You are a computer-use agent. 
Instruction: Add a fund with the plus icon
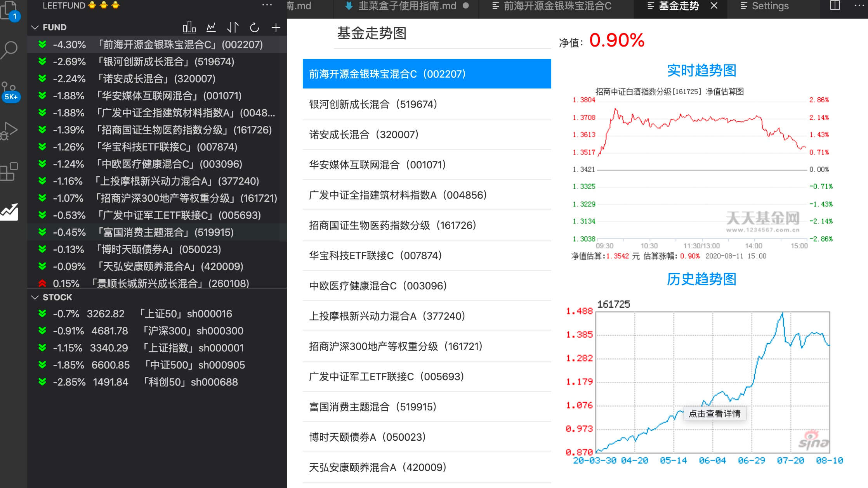[276, 28]
